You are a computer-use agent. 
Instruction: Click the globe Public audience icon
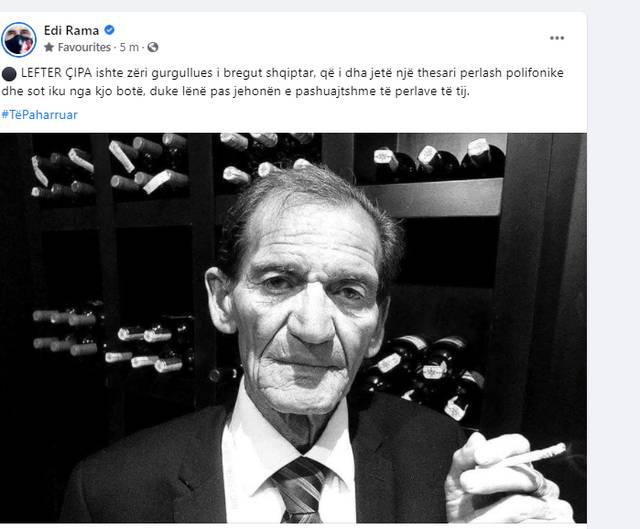[153, 47]
